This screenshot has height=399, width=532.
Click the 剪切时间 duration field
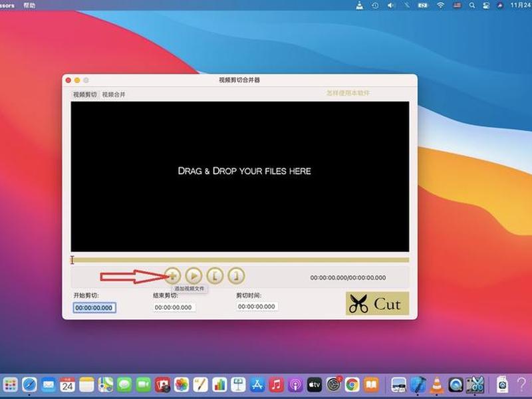tap(257, 307)
